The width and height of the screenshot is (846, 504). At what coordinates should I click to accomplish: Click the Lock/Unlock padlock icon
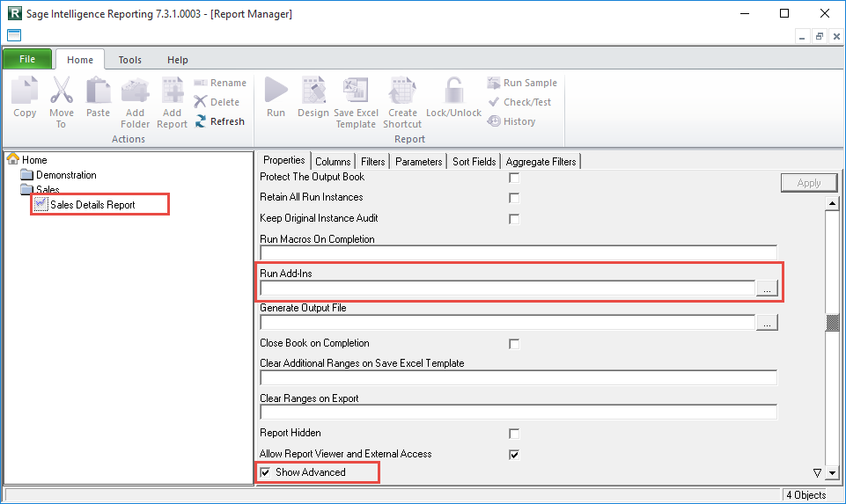453,90
